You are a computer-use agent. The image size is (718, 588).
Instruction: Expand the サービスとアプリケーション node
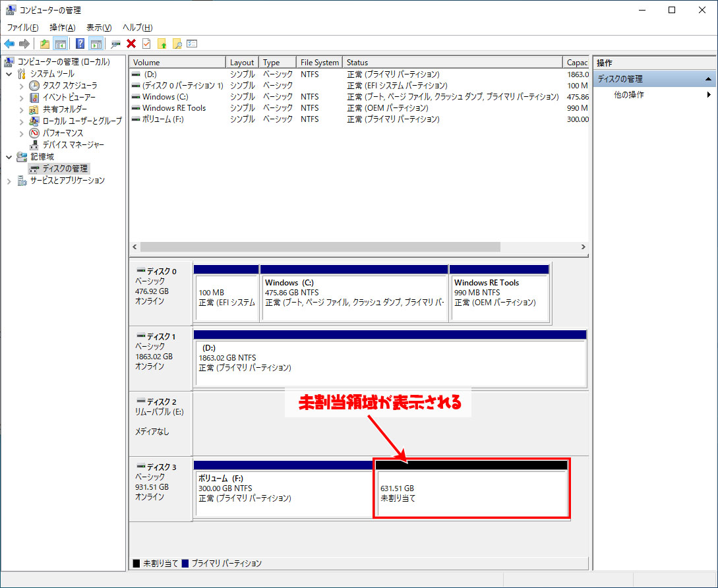coord(9,181)
